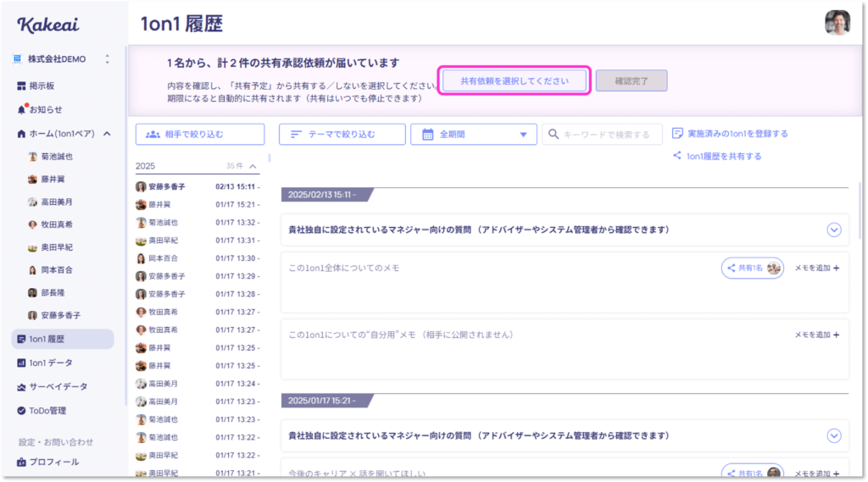This screenshot has height=482, width=868.
Task: Select 菊池誠也 01/17 13:32 history entry
Action: [x=198, y=223]
